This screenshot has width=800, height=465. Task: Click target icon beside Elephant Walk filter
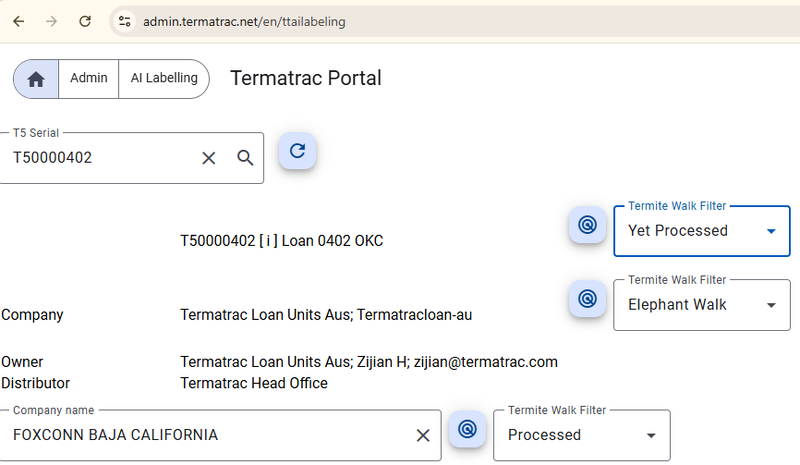587,299
